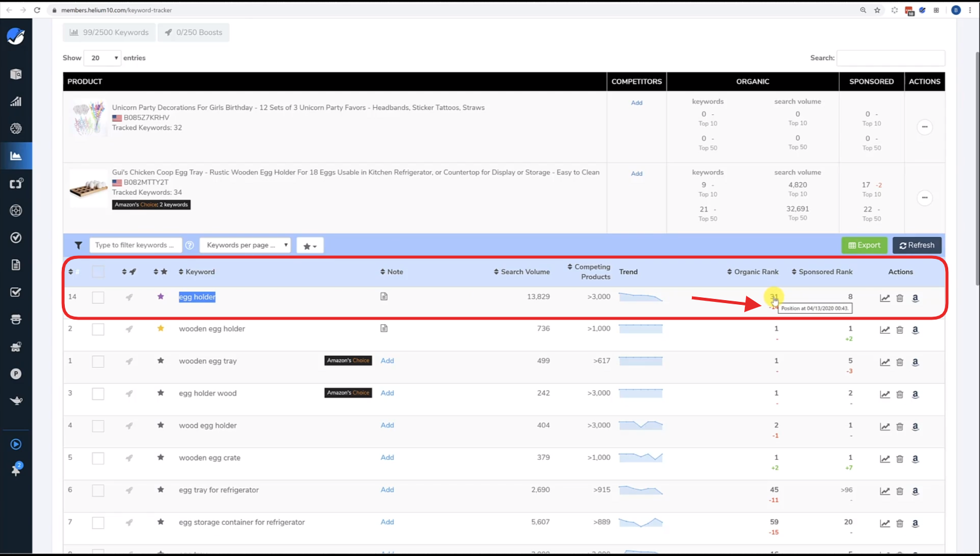Switch to the 0/250 Boosts tab

193,32
